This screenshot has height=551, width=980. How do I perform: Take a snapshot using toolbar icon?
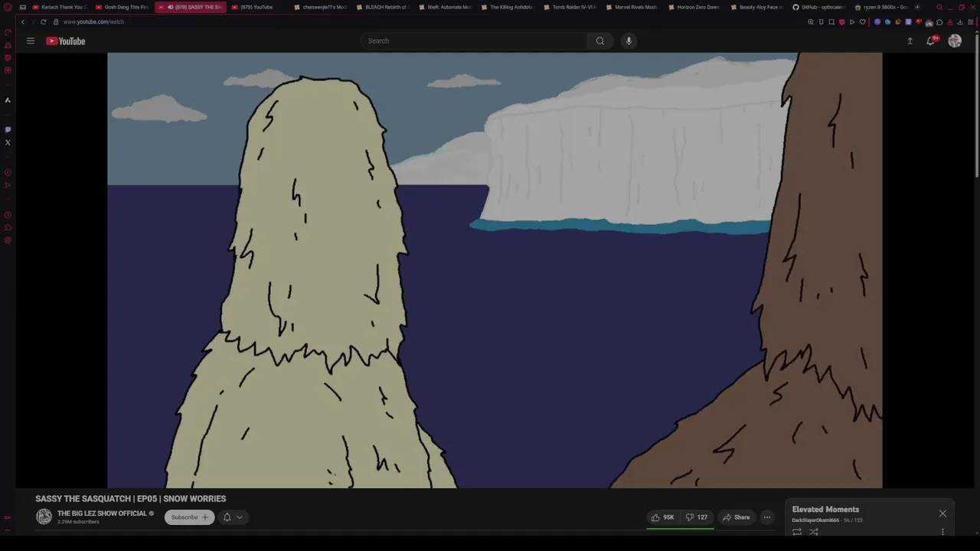point(831,21)
